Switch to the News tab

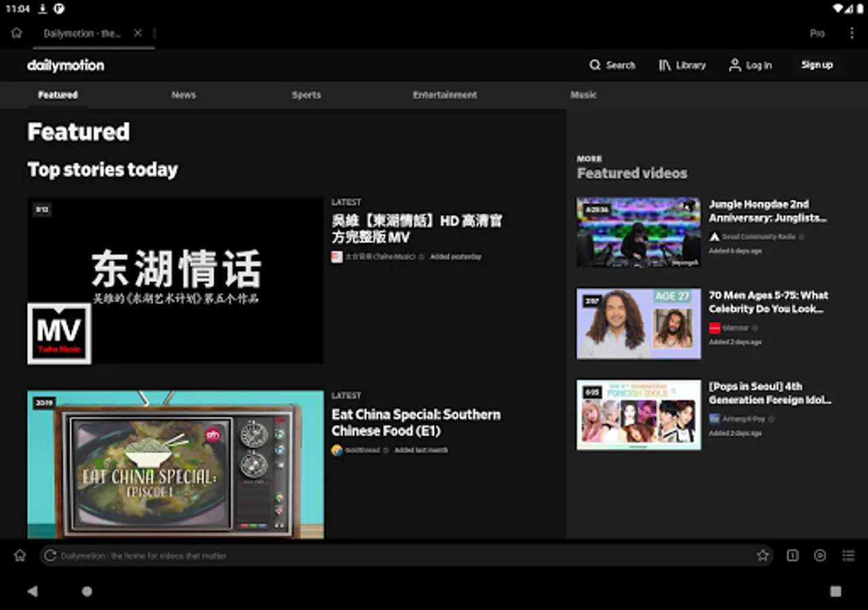[x=183, y=95]
